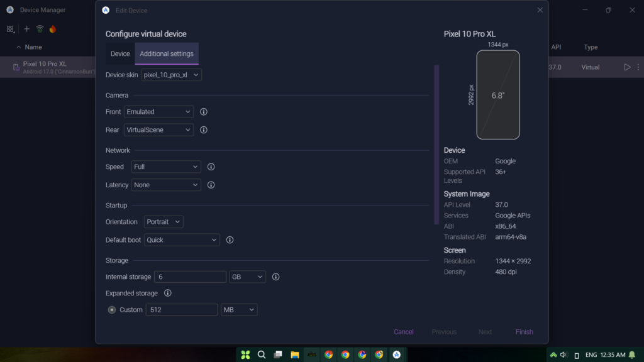This screenshot has width=644, height=362.
Task: Sort by Name column in Device Manager
Action: point(33,47)
